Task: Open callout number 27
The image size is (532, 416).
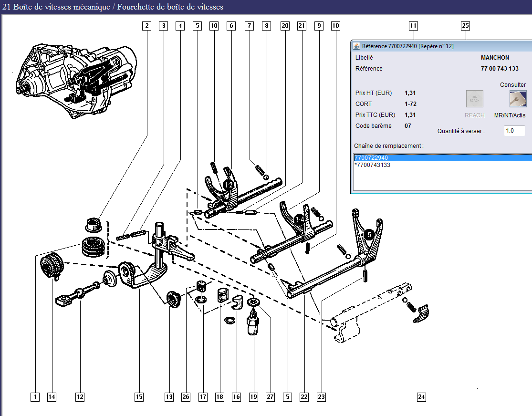Action: (270, 397)
